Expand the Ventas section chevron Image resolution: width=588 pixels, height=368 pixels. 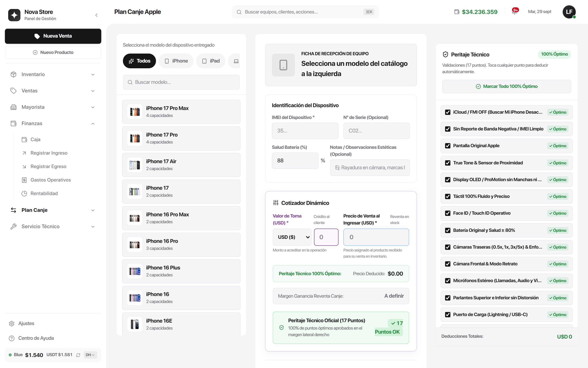coord(93,91)
